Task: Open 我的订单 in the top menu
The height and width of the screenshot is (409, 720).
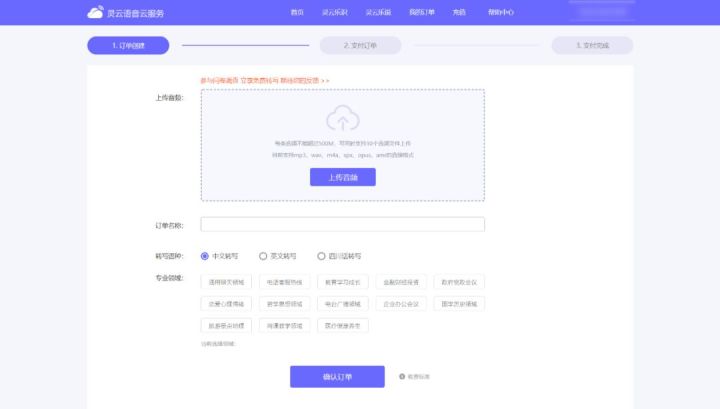Action: 422,13
